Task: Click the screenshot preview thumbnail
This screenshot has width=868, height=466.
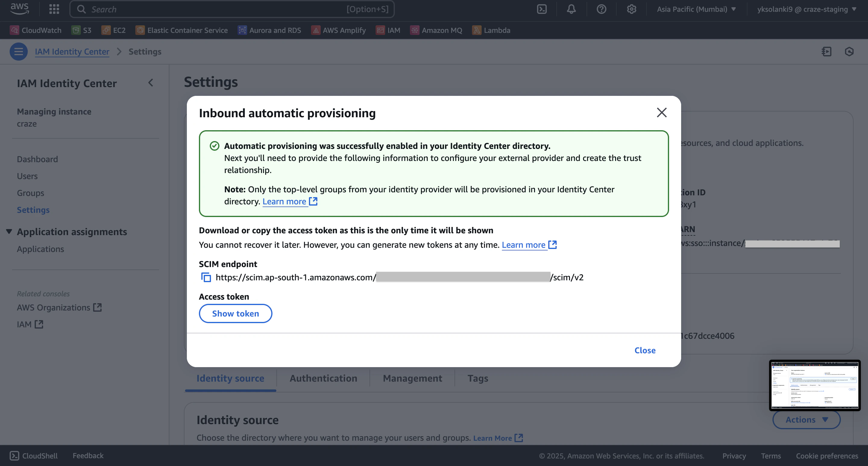Action: (x=814, y=385)
